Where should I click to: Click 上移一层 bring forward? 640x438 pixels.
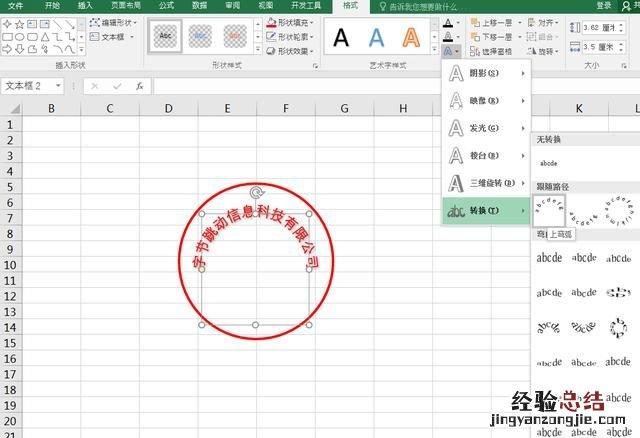point(492,23)
